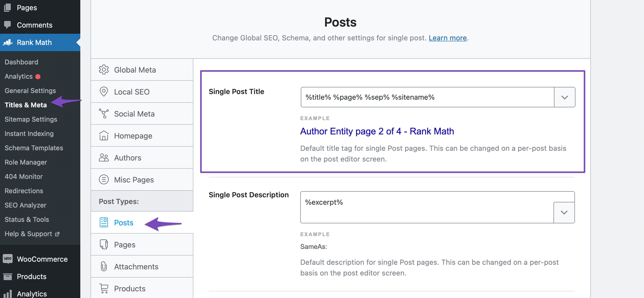
Task: Go to Redirections
Action: 24,191
